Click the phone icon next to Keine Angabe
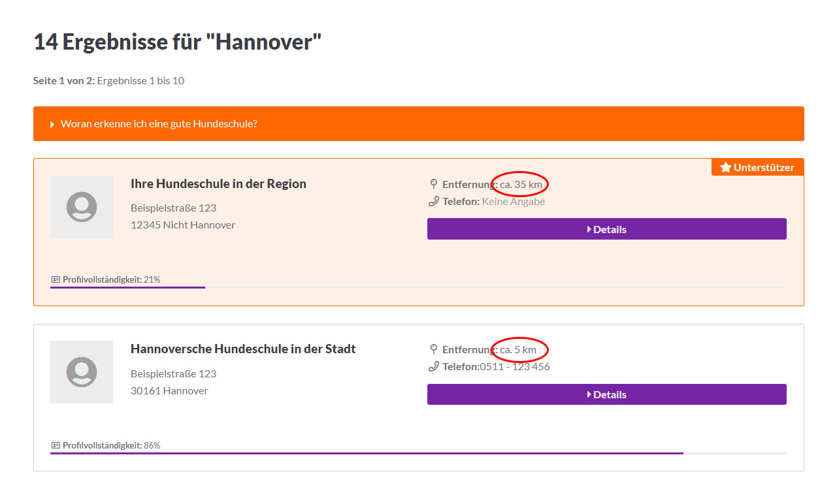837x504 pixels. pyautogui.click(x=433, y=201)
